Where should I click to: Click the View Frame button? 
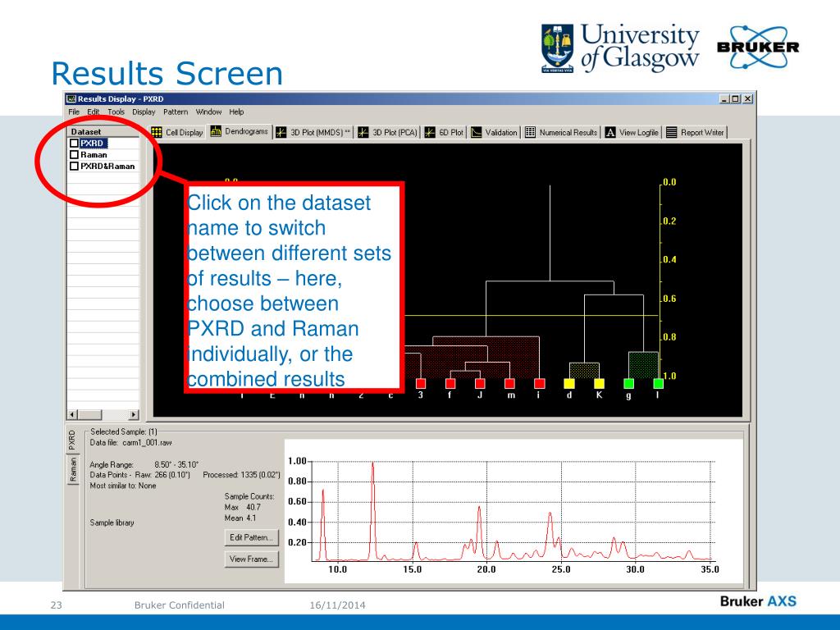tap(251, 559)
